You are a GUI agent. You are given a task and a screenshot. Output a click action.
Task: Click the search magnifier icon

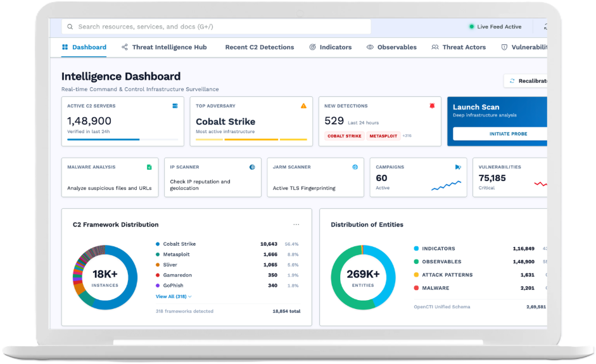(70, 27)
